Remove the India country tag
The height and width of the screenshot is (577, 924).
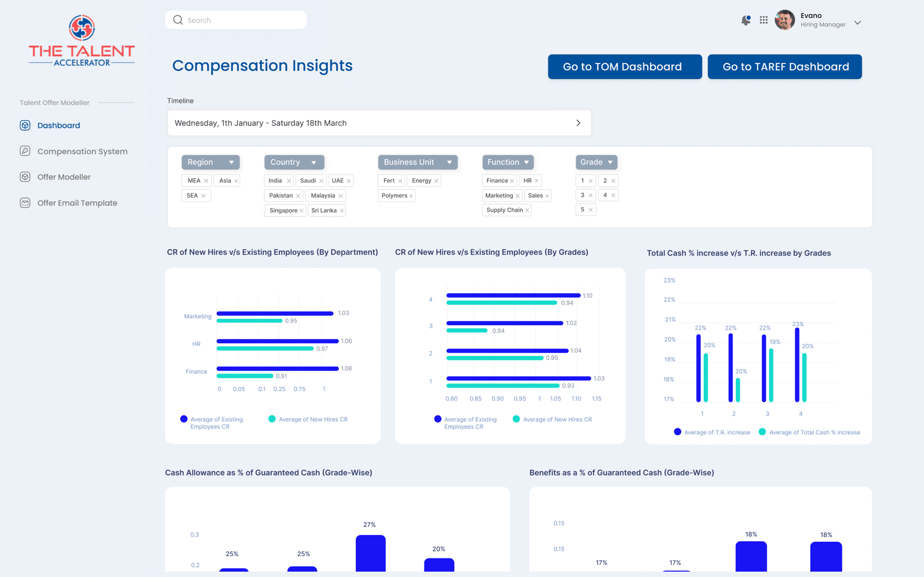(x=289, y=181)
